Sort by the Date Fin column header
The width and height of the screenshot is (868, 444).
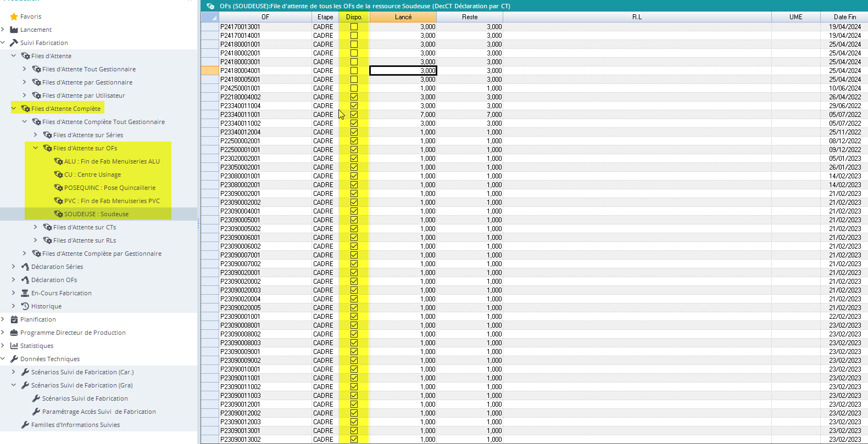point(844,17)
